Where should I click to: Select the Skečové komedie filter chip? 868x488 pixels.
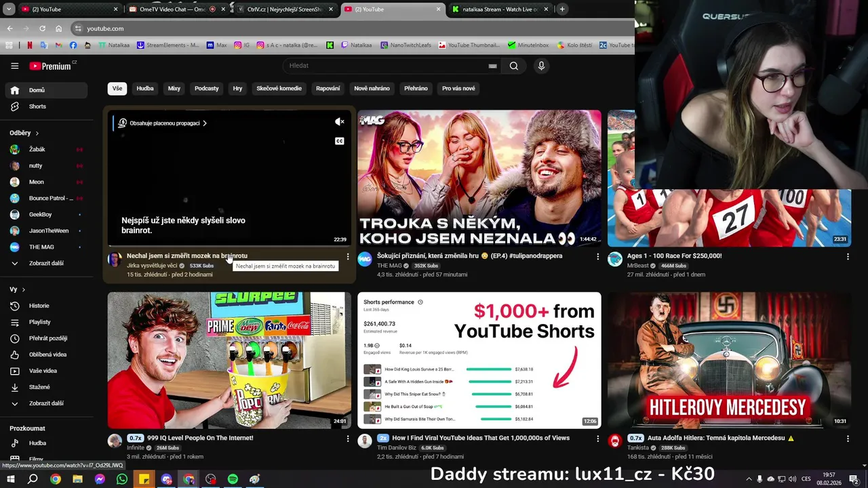click(279, 88)
